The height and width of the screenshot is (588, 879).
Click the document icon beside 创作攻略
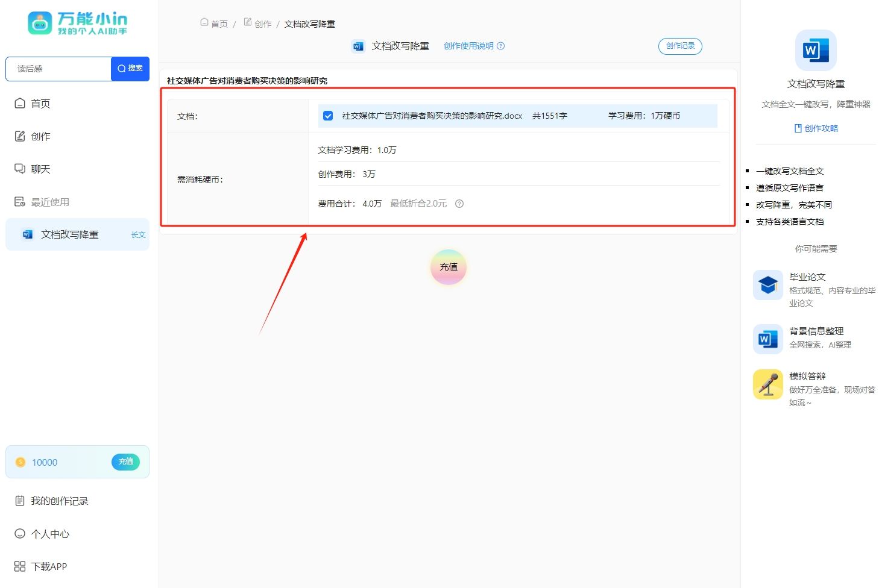(x=798, y=128)
